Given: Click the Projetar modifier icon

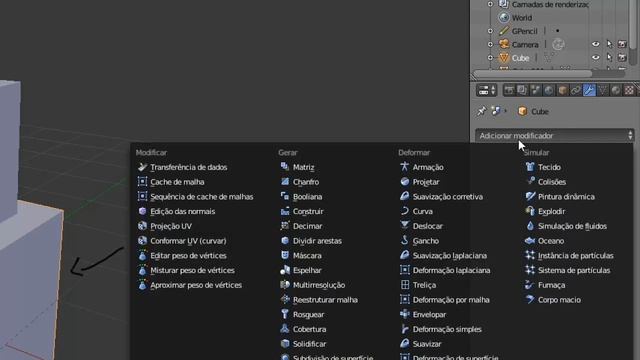Looking at the screenshot, I should [404, 181].
